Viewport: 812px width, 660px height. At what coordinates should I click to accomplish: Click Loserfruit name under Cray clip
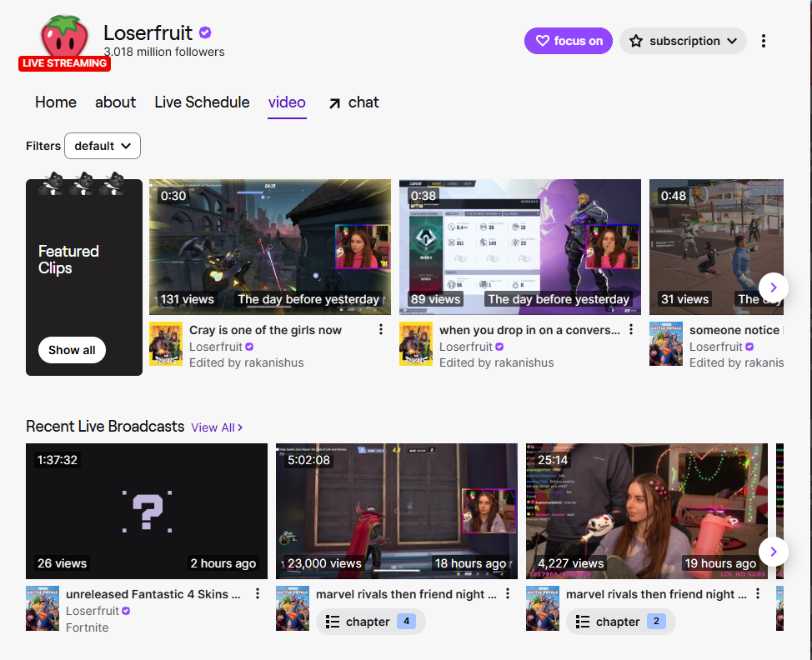pos(215,347)
